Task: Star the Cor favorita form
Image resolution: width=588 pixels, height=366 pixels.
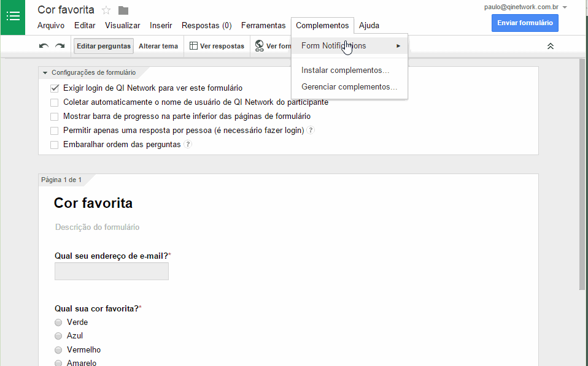Action: tap(106, 10)
